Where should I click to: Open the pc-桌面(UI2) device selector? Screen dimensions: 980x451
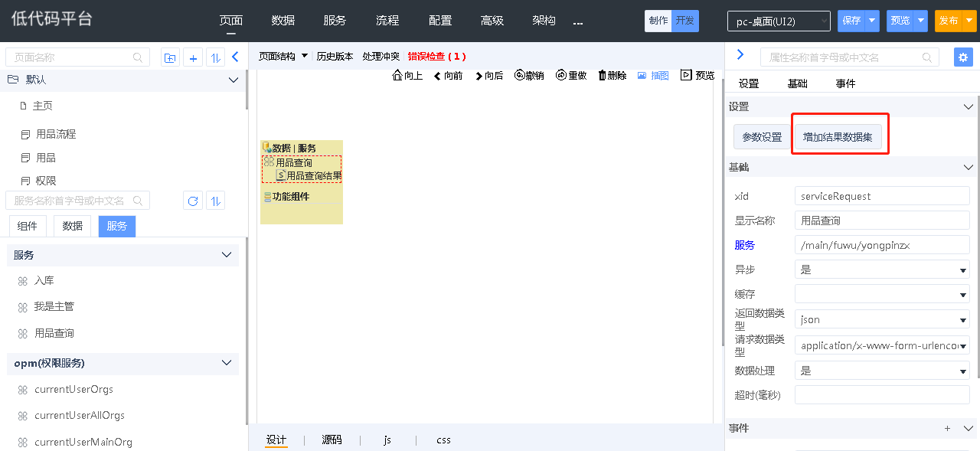pos(778,21)
